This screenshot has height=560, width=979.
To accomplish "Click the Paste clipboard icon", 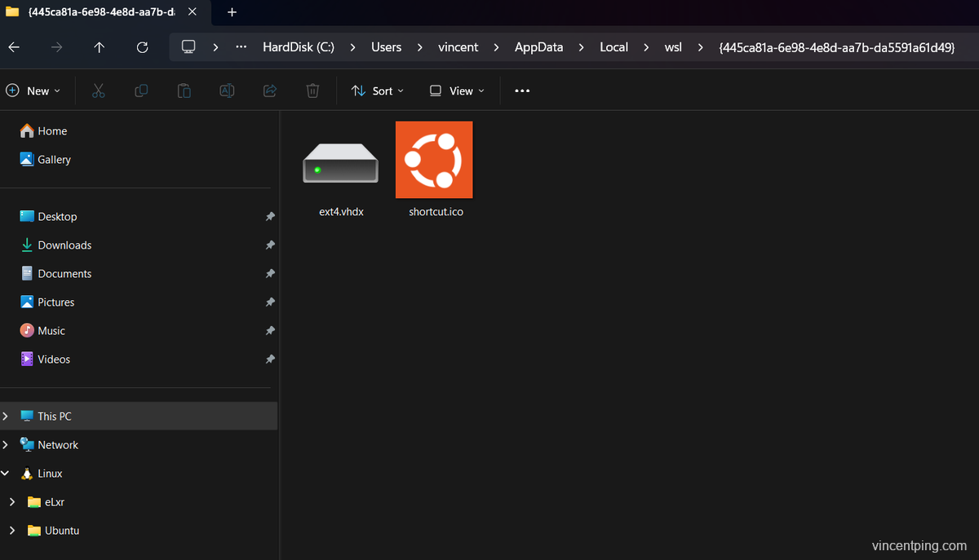I will (184, 90).
